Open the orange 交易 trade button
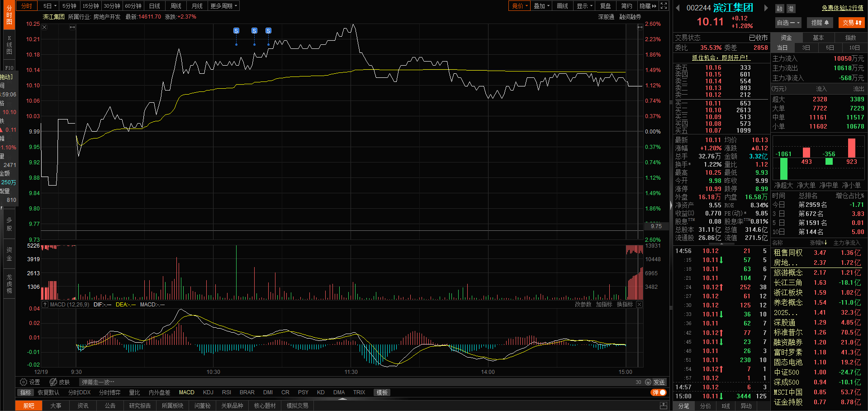The height and width of the screenshot is (411, 868). point(852,23)
